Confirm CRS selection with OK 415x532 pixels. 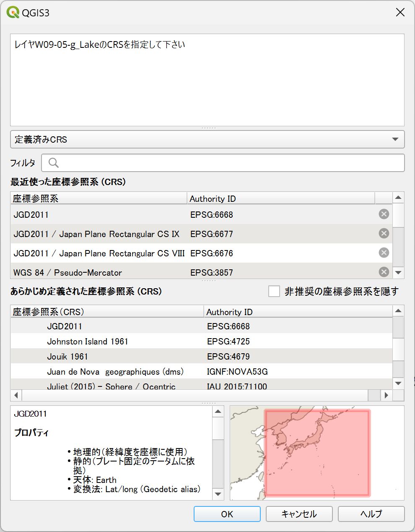227,514
